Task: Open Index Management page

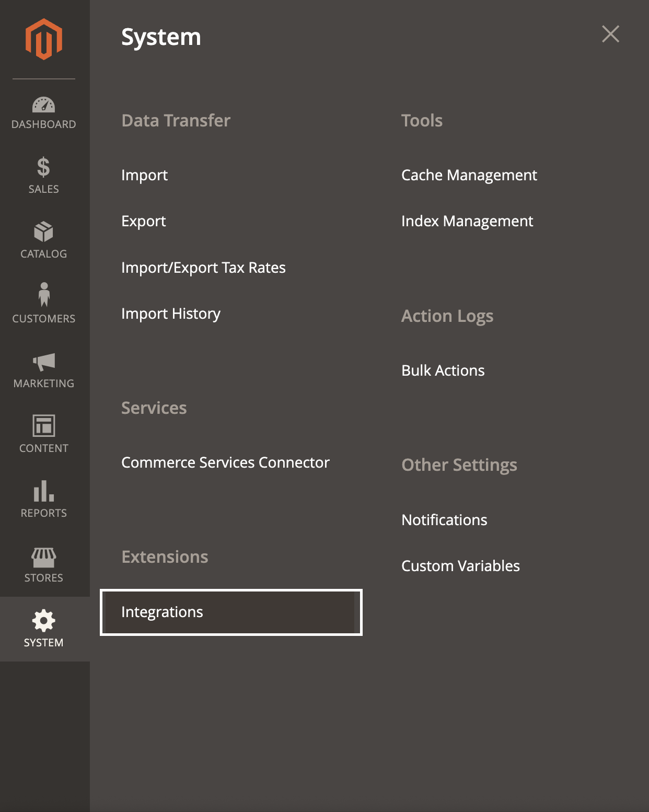Action: pyautogui.click(x=467, y=221)
